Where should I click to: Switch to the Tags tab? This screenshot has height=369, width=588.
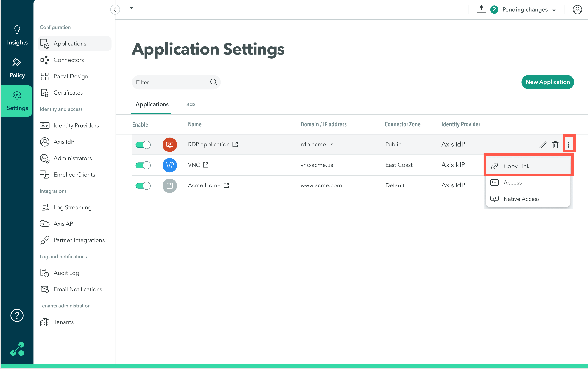pos(189,104)
